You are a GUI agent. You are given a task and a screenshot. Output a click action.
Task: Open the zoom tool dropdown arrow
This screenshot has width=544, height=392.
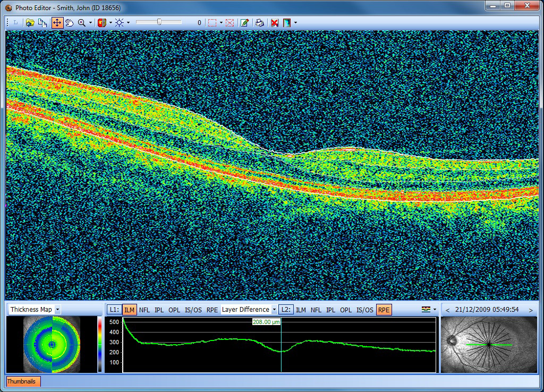click(90, 23)
